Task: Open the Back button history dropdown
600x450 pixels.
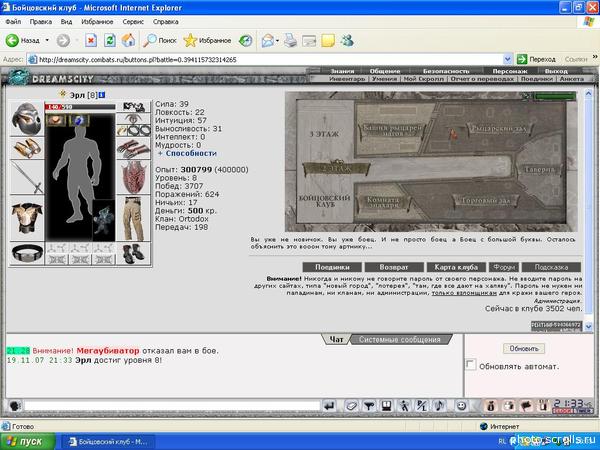Action: (x=47, y=40)
